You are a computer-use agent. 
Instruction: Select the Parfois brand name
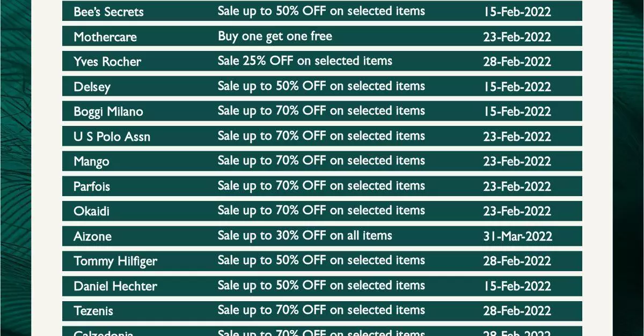(92, 186)
